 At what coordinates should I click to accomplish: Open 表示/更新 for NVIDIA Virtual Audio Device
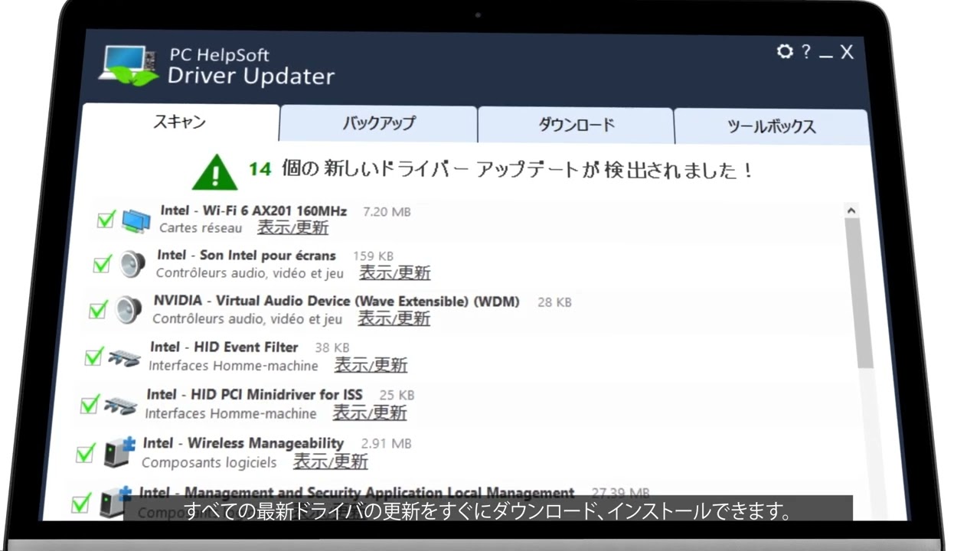tap(394, 318)
